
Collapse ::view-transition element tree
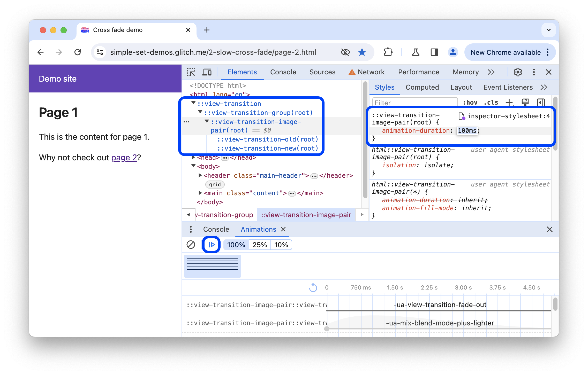[194, 103]
